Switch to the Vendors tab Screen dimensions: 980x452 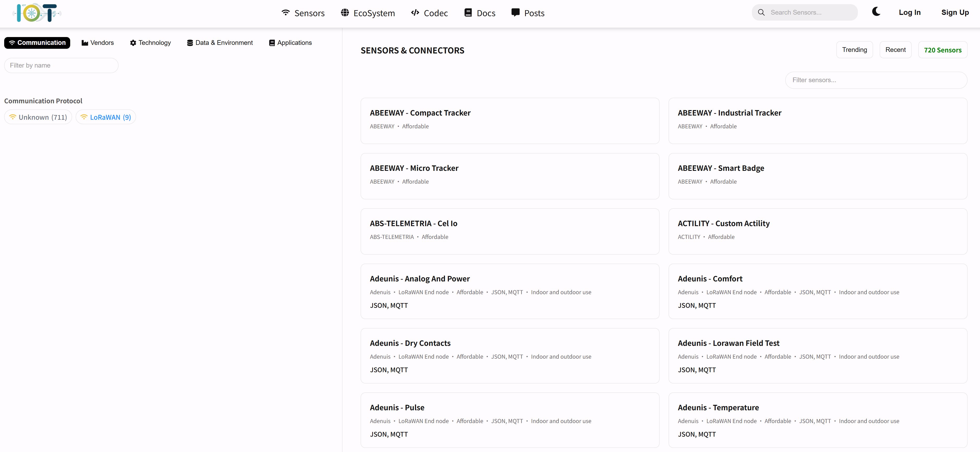(98, 43)
